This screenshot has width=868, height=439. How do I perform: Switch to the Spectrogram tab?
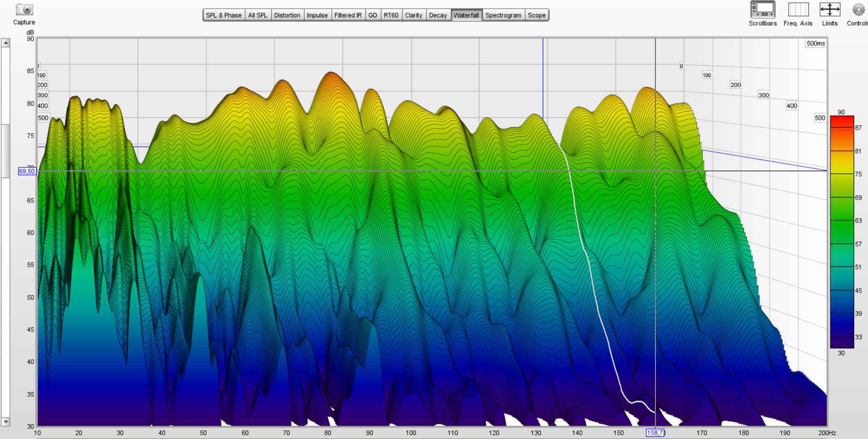click(503, 15)
